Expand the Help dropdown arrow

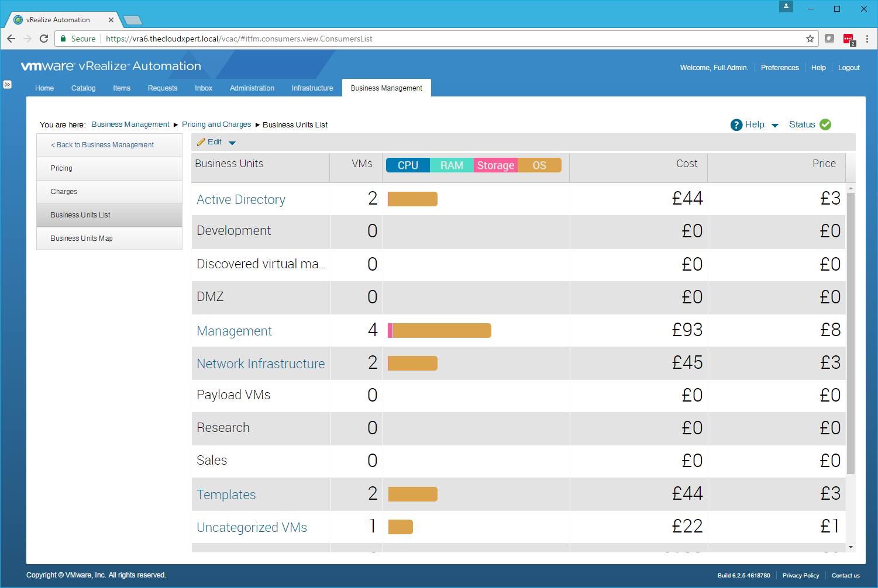tap(775, 125)
